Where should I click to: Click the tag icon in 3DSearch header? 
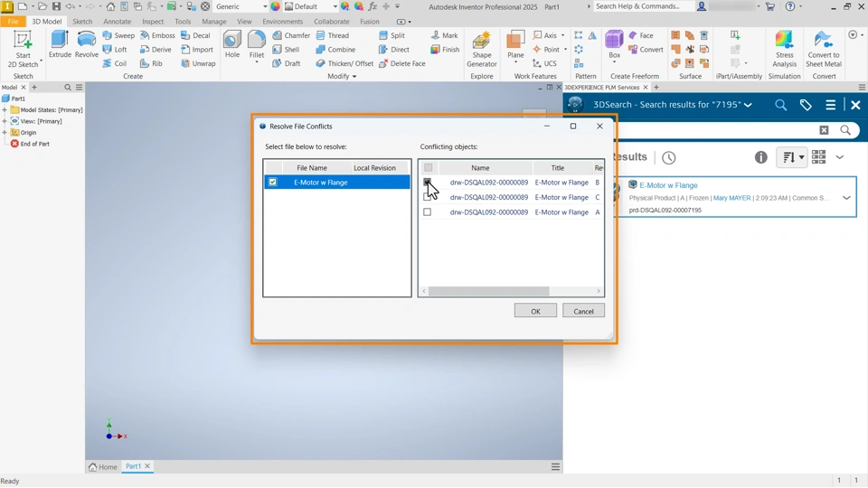(806, 105)
